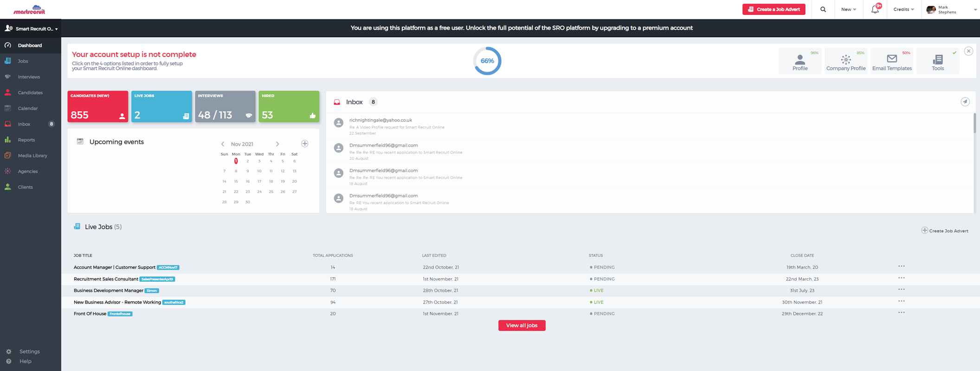Click the Inbox panel heading

[x=354, y=102]
